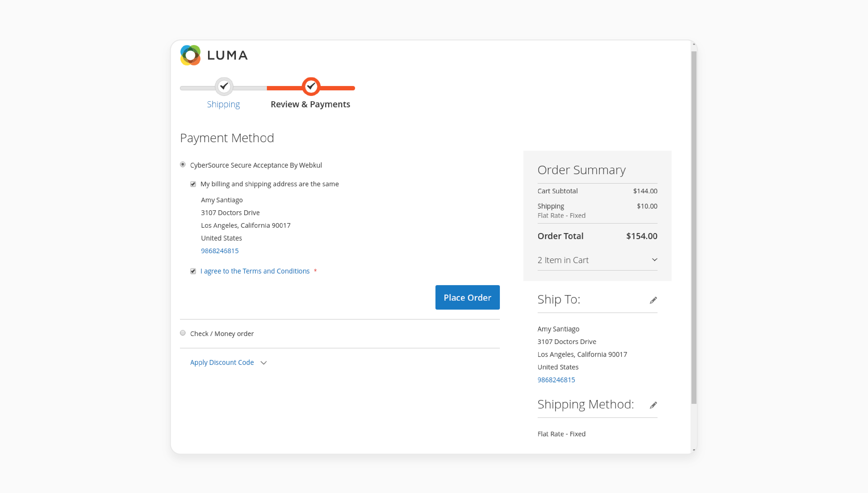The width and height of the screenshot is (868, 493).
Task: Click the Luma logo icon
Action: click(x=190, y=55)
